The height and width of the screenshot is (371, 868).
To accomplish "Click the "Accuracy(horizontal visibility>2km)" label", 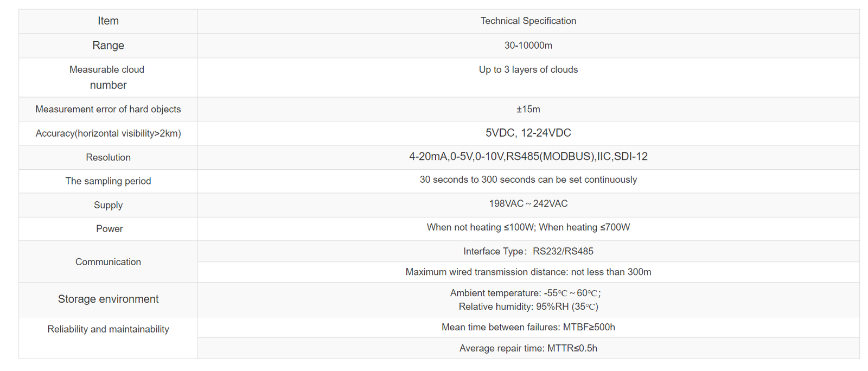I will pos(108,133).
